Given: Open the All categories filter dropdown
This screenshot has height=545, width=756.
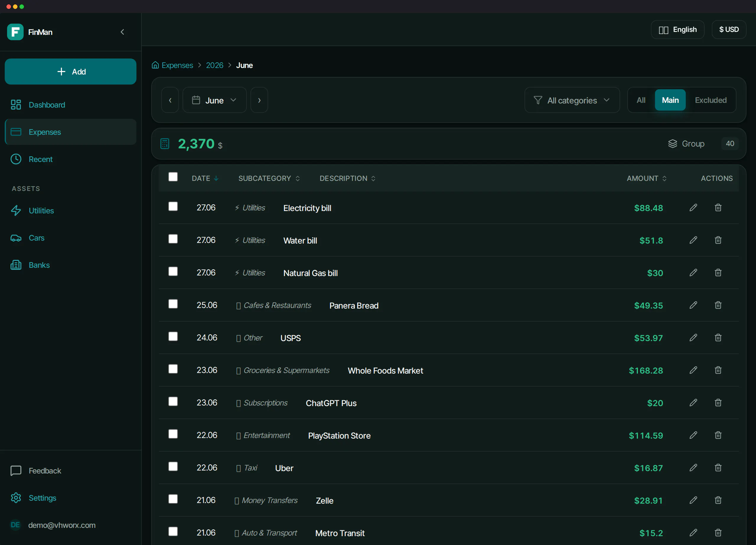Looking at the screenshot, I should 572,100.
